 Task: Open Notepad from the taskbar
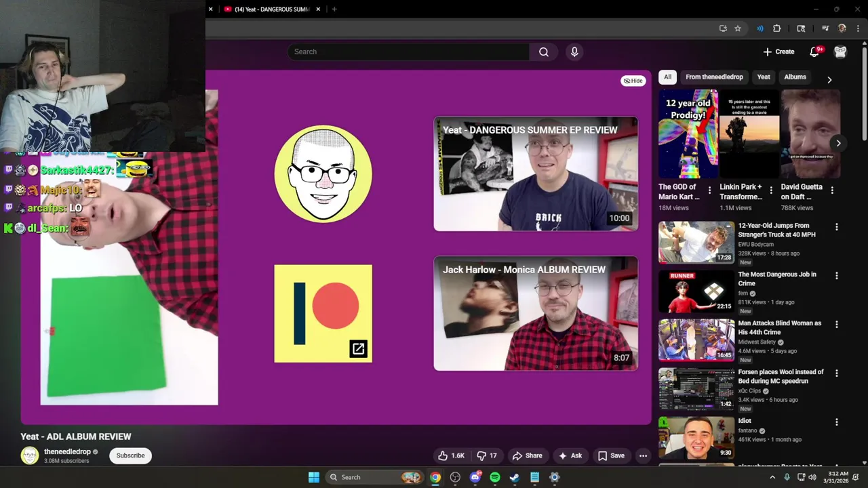pos(534,477)
